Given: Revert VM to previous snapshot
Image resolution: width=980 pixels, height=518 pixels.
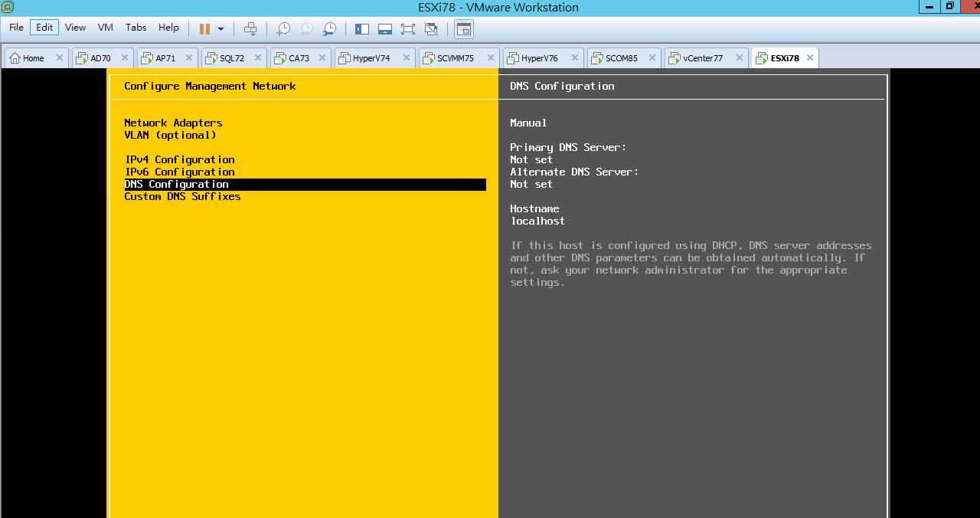Looking at the screenshot, I should (306, 29).
